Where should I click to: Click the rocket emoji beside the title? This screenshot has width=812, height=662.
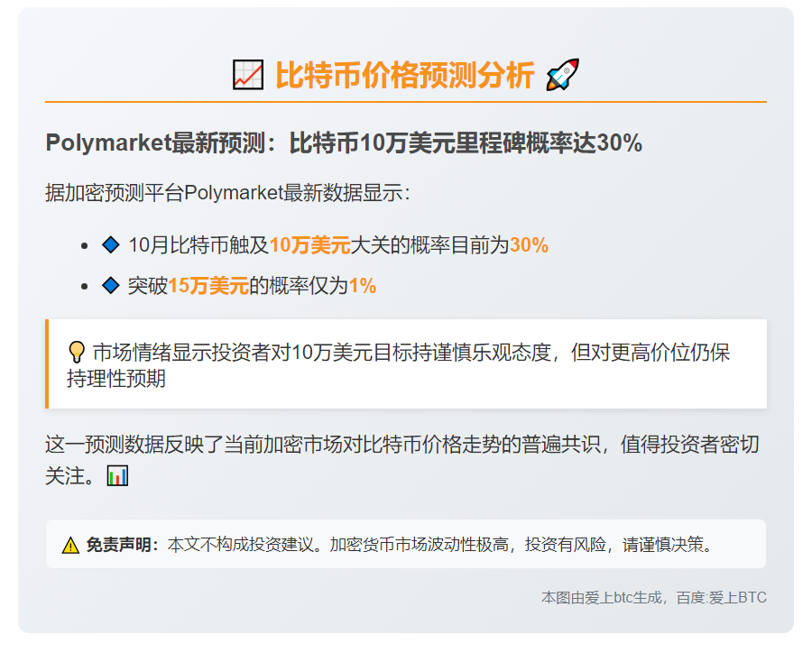(563, 76)
